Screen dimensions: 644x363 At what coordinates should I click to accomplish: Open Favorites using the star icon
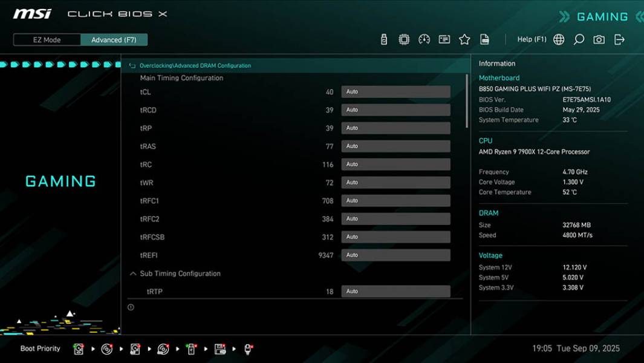tap(464, 39)
